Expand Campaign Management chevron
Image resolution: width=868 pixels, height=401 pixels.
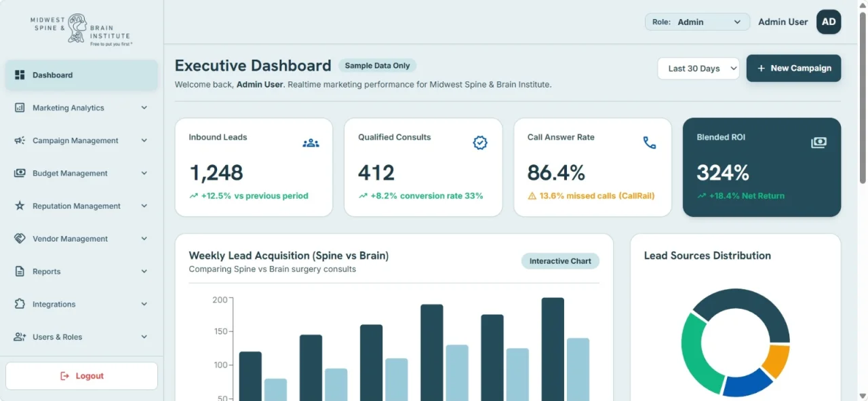(x=144, y=140)
